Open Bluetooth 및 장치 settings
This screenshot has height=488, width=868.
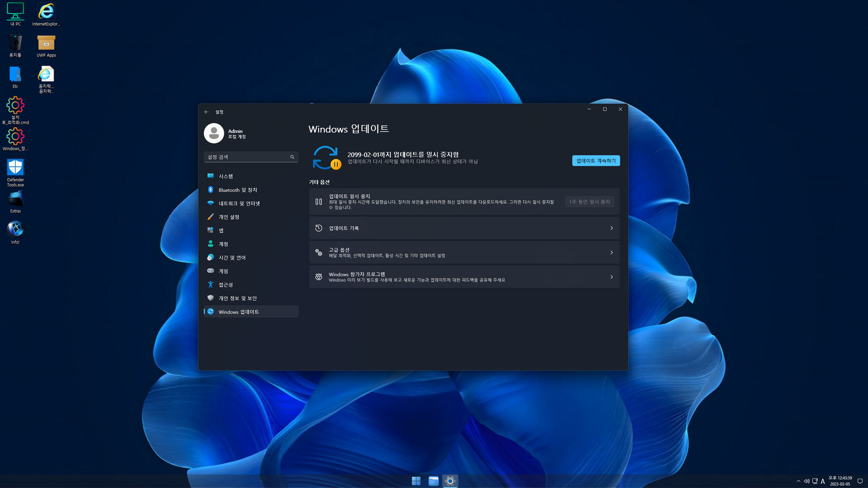tap(251, 190)
